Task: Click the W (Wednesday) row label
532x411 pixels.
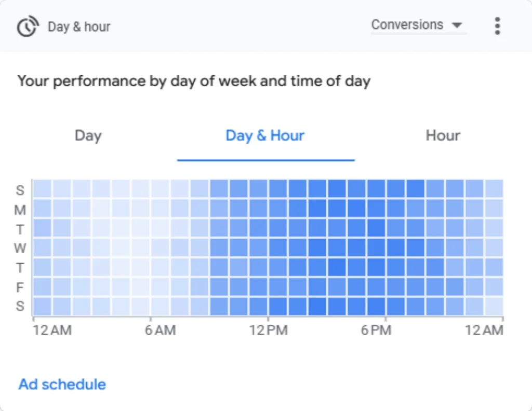Action: click(x=20, y=249)
